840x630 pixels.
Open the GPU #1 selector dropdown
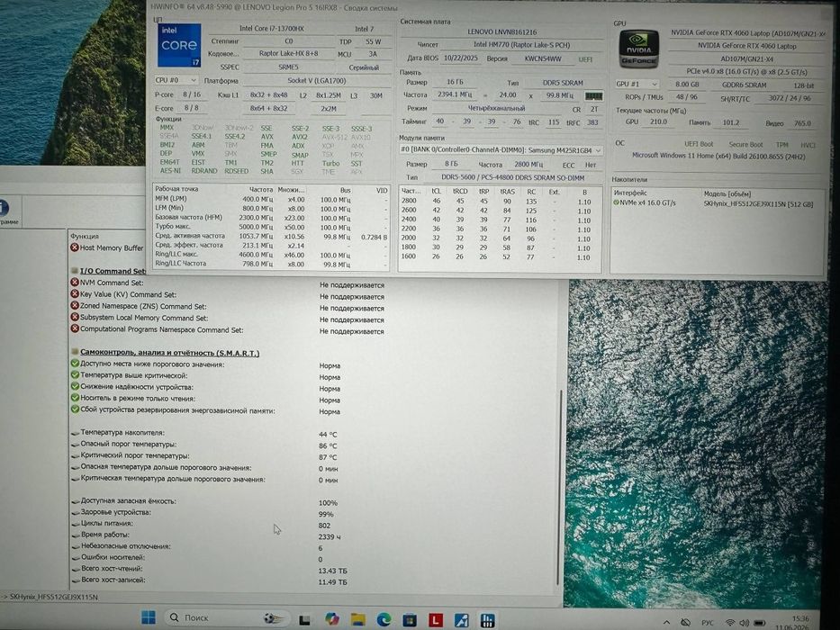(x=637, y=84)
